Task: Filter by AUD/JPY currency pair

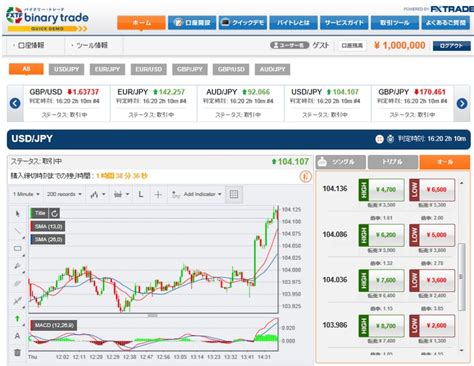Action: (x=272, y=69)
